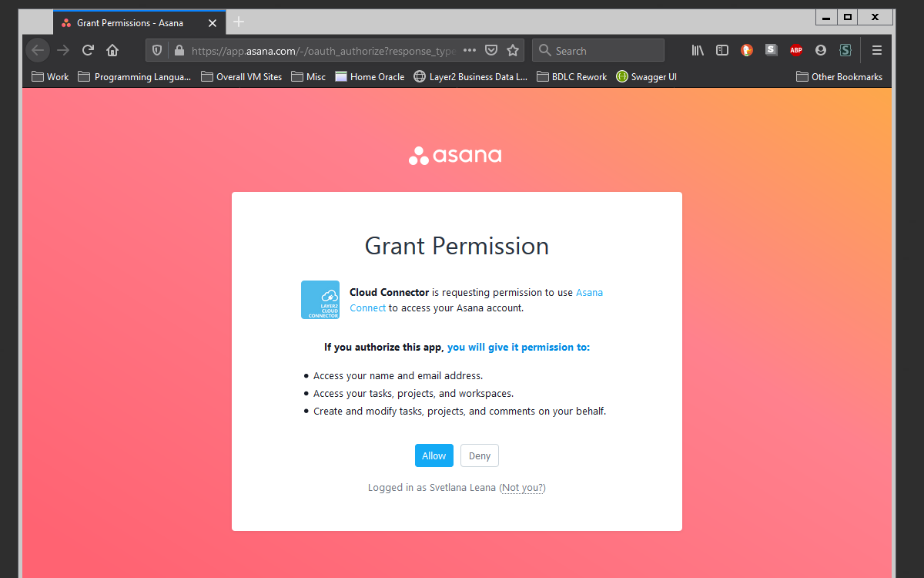Image resolution: width=924 pixels, height=578 pixels.
Task: Go to the browser home page
Action: click(x=112, y=51)
